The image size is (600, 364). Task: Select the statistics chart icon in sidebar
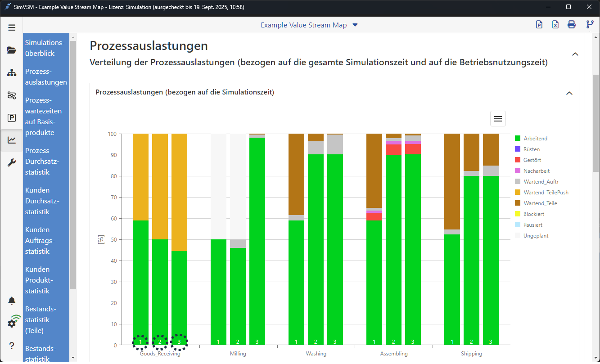(x=12, y=140)
